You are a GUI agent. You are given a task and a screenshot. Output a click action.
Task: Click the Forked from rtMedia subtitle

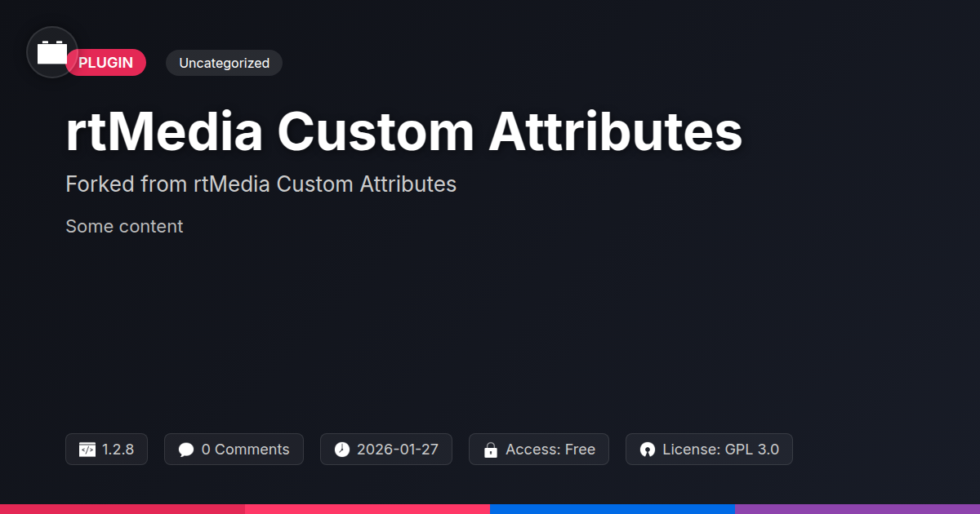(x=261, y=184)
